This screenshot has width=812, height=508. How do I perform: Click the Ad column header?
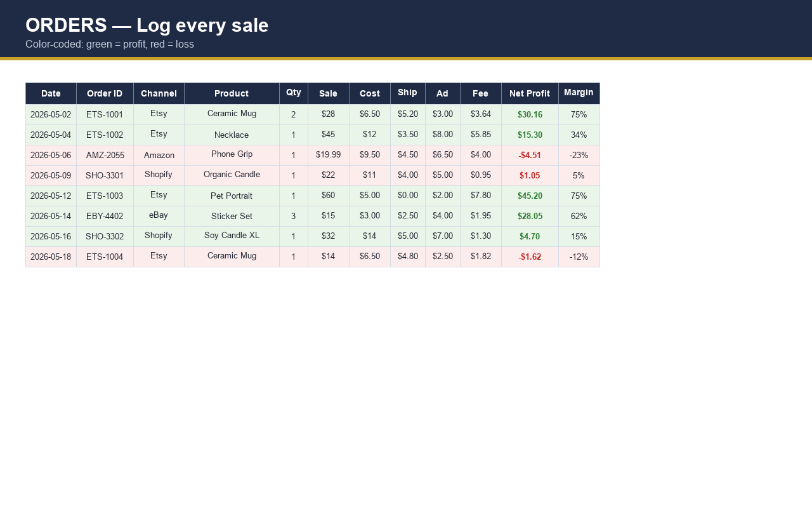443,93
